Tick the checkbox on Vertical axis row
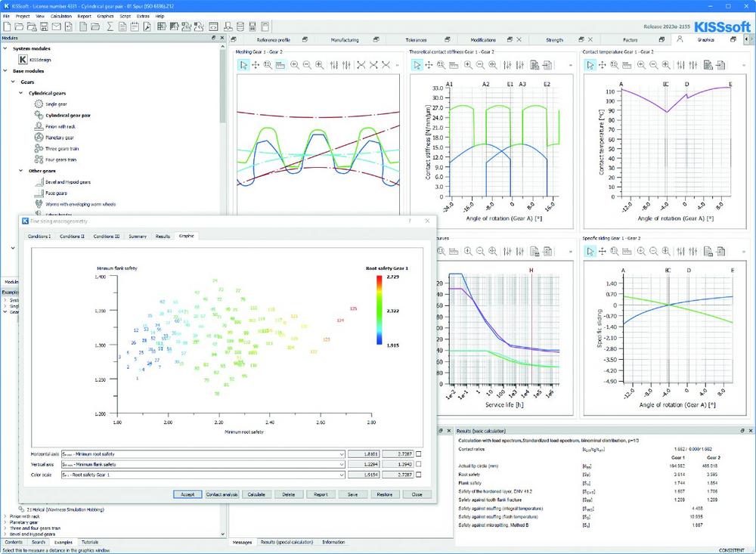This screenshot has height=554, width=756. click(419, 464)
